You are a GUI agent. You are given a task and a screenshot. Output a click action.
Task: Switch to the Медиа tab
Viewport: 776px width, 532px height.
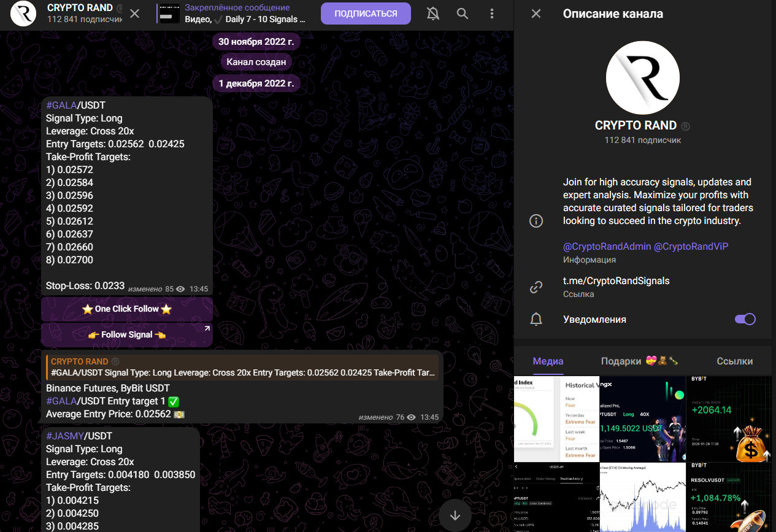click(x=548, y=361)
